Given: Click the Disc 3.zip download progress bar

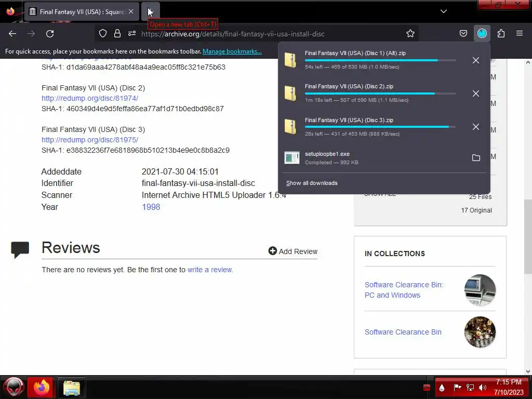Looking at the screenshot, I should 380,127.
